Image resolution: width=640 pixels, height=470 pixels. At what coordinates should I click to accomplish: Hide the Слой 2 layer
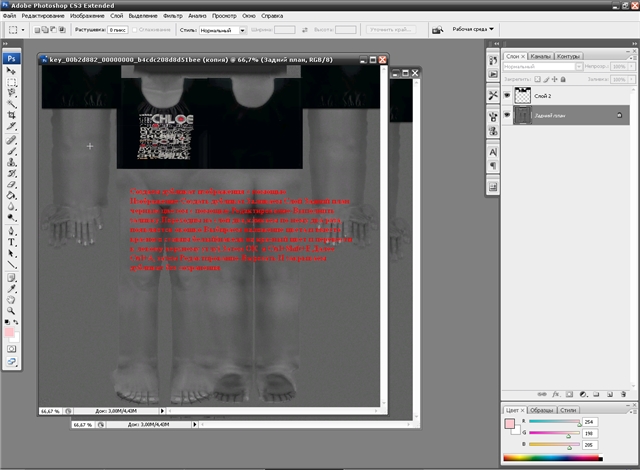click(505, 96)
